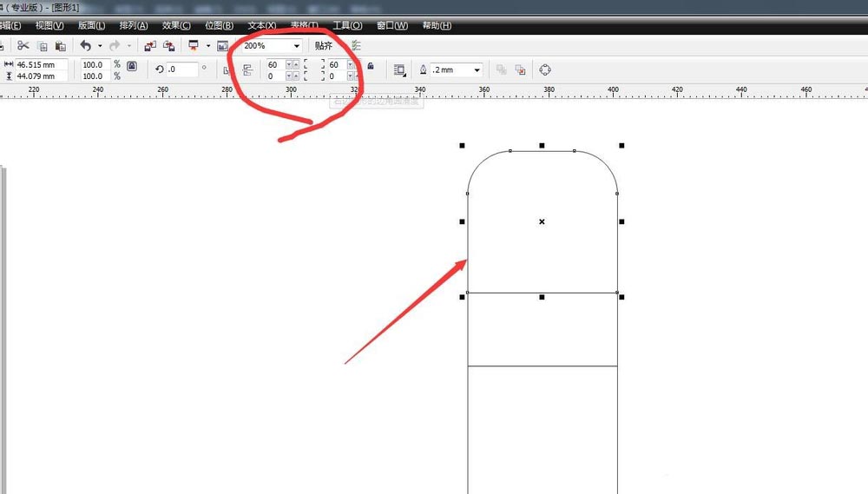Toggle the round corners together lock
This screenshot has height=494, width=868.
[371, 66]
